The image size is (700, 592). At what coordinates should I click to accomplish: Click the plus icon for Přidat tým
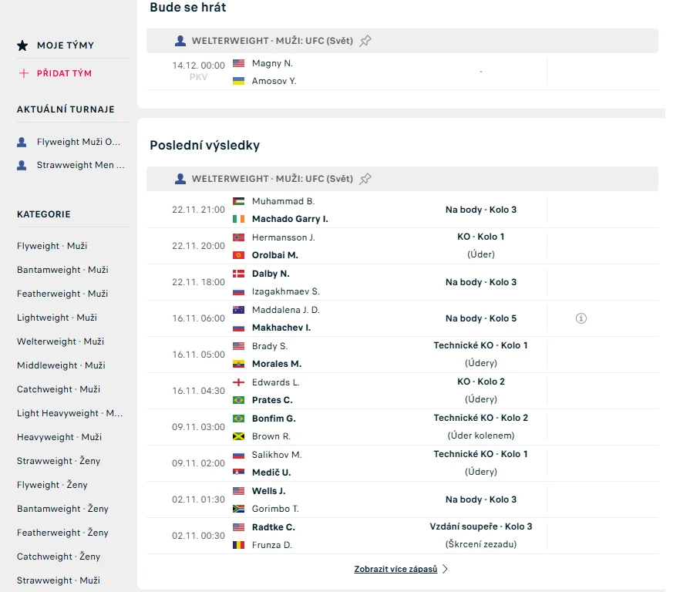tap(24, 73)
